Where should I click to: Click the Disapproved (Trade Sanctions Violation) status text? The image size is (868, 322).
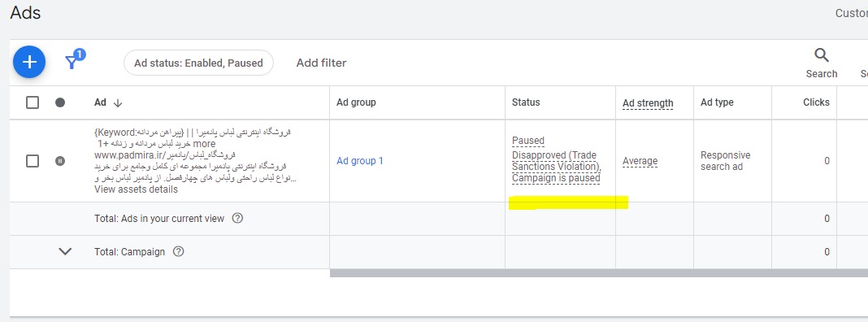coord(556,160)
